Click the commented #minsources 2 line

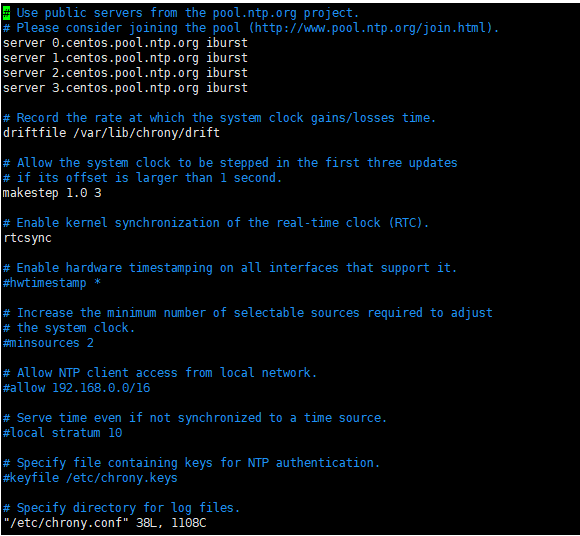click(48, 343)
